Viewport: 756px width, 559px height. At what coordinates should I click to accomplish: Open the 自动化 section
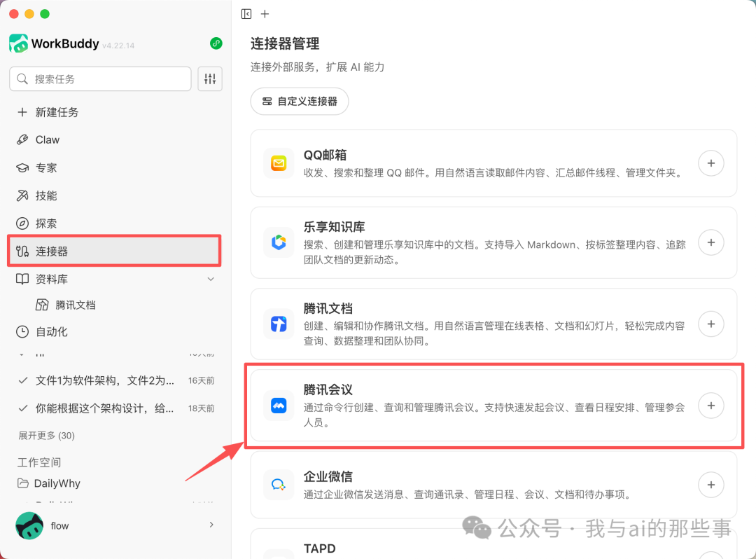click(x=114, y=331)
